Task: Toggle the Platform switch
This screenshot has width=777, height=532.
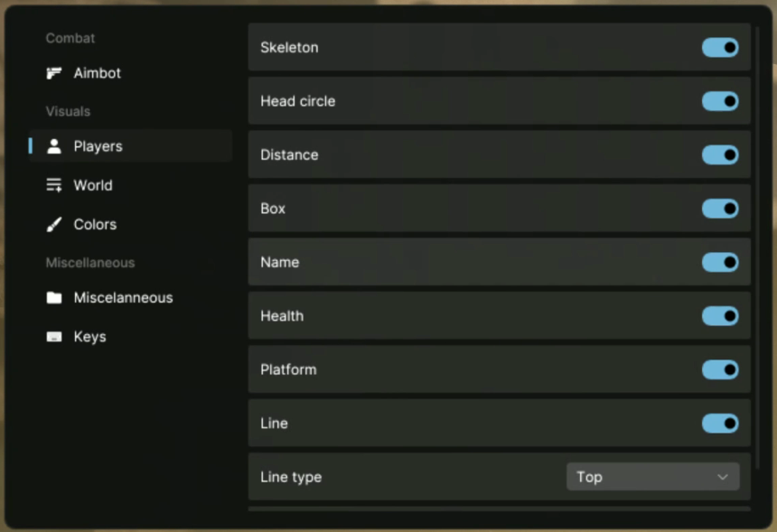Action: tap(720, 370)
